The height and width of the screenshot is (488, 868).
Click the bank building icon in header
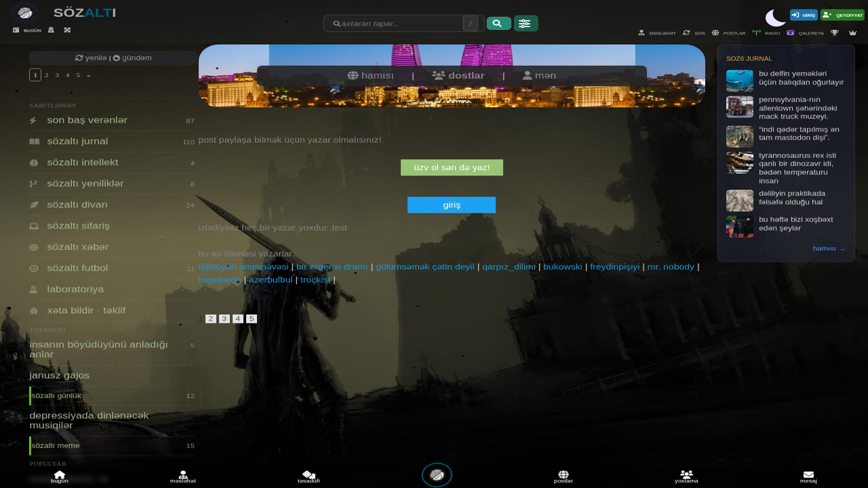point(52,30)
